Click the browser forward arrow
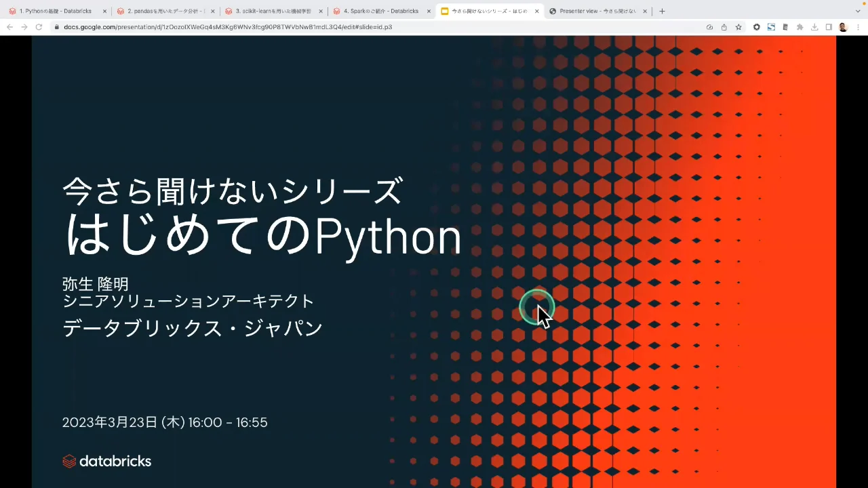 pos(24,27)
